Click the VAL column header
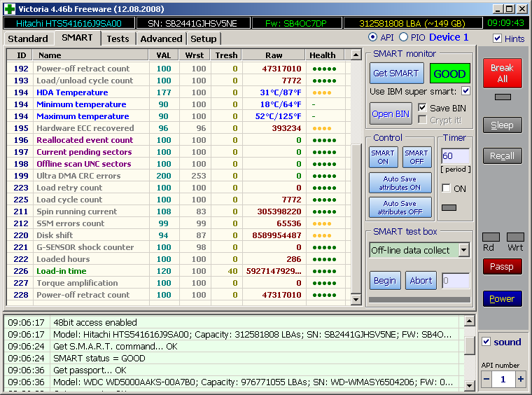 point(164,55)
